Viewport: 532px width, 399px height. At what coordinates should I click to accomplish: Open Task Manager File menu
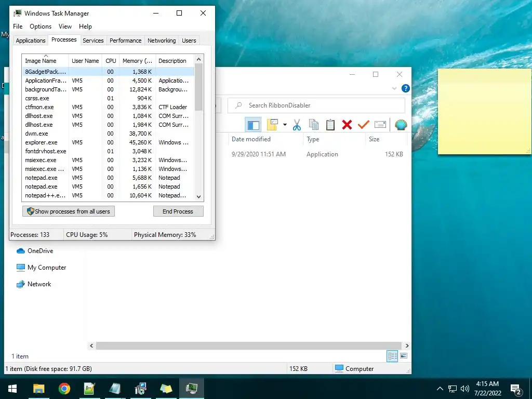click(18, 26)
